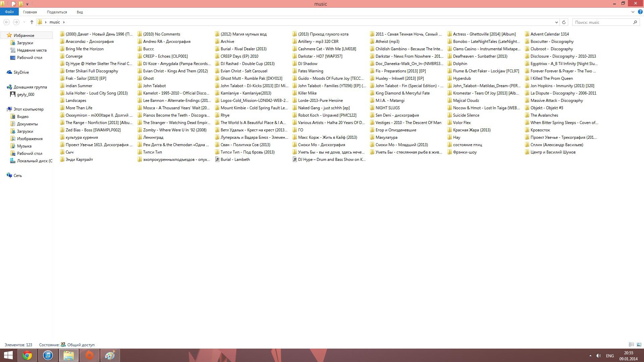The width and height of the screenshot is (644, 362).
Task: Open the Converge folder
Action: pos(71,56)
